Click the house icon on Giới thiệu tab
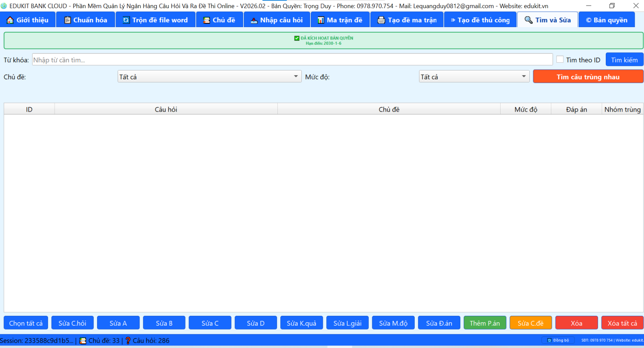 click(10, 20)
